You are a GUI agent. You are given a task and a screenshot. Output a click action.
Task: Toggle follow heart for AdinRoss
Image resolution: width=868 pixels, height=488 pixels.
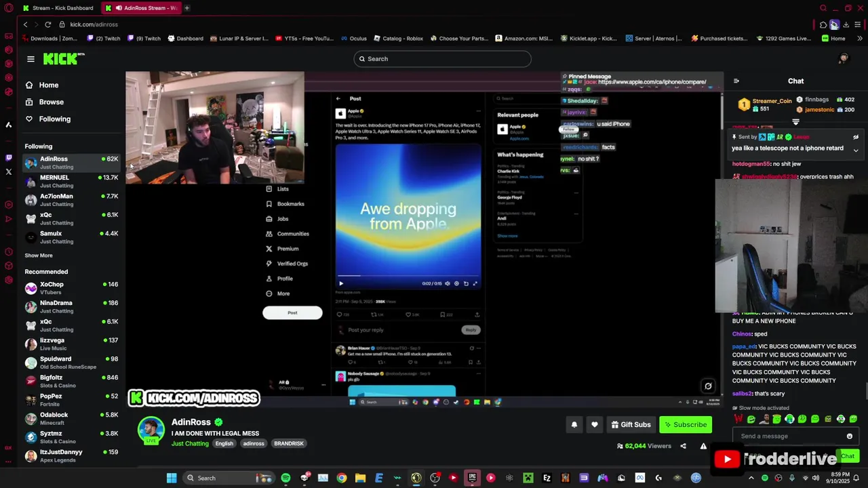595,424
